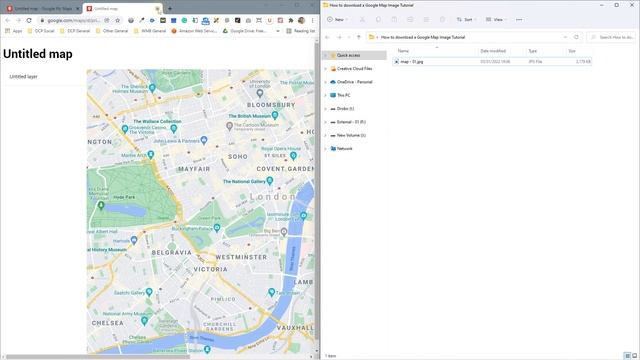Click the Harrods map marker
640x360 pixels.
click(134, 240)
